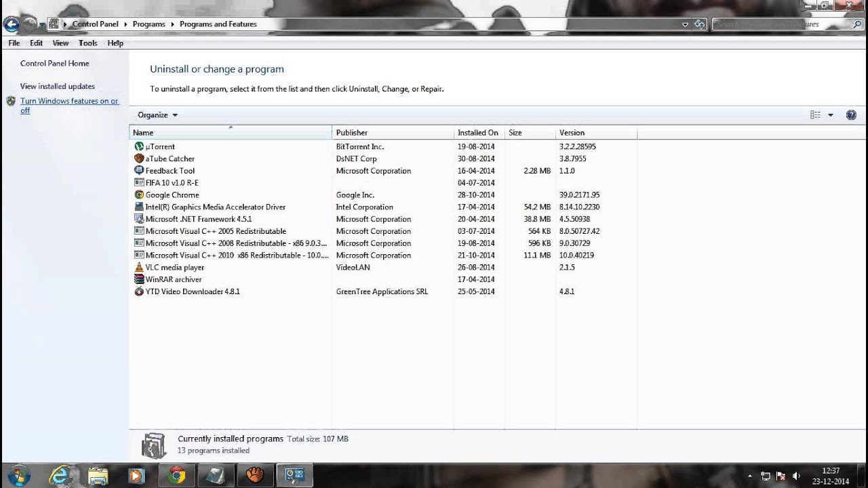
Task: Expand the breadcrumb arrow after Control Panel
Action: [125, 24]
